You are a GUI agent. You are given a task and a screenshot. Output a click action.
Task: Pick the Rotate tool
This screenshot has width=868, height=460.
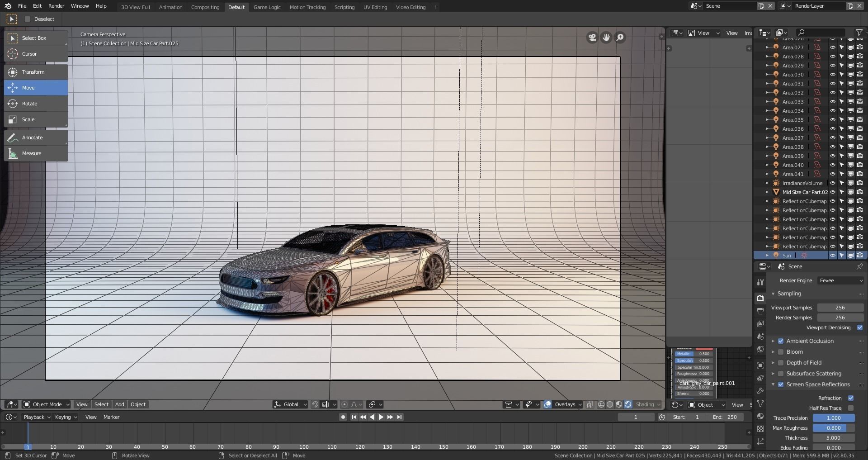point(36,104)
